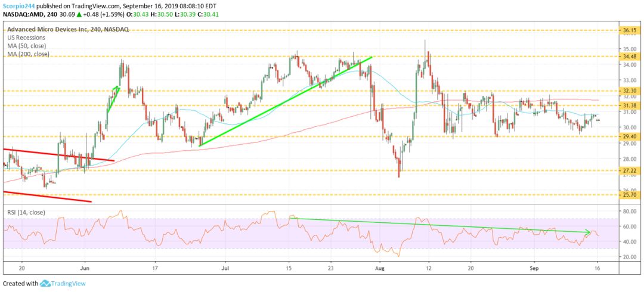
Task: Click the 29.40 price level label
Action: (x=630, y=136)
